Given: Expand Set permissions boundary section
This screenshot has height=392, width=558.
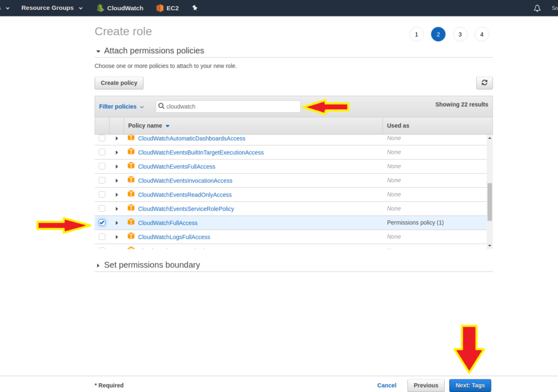Looking at the screenshot, I should tap(98, 265).
